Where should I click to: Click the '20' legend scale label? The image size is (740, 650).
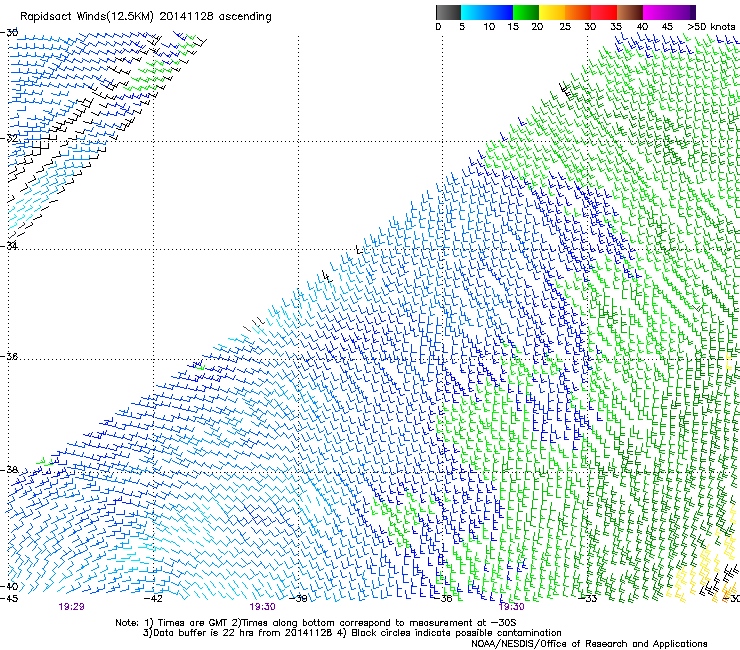click(x=537, y=27)
